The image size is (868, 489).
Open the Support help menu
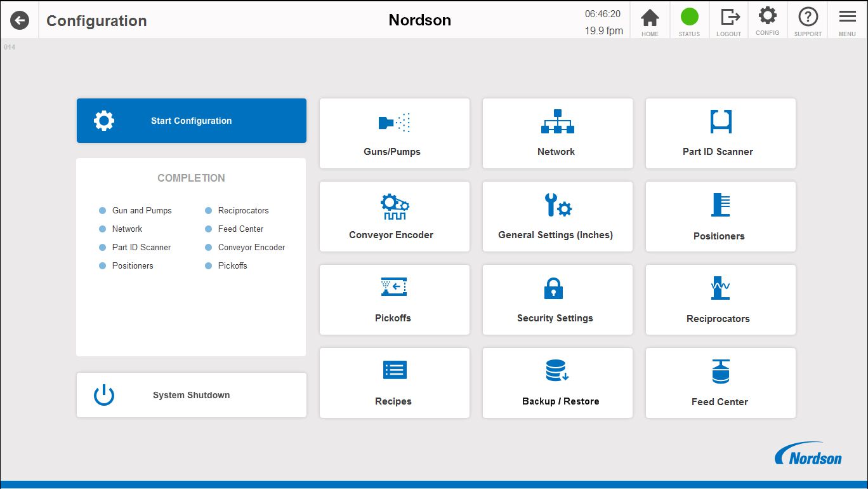(808, 20)
